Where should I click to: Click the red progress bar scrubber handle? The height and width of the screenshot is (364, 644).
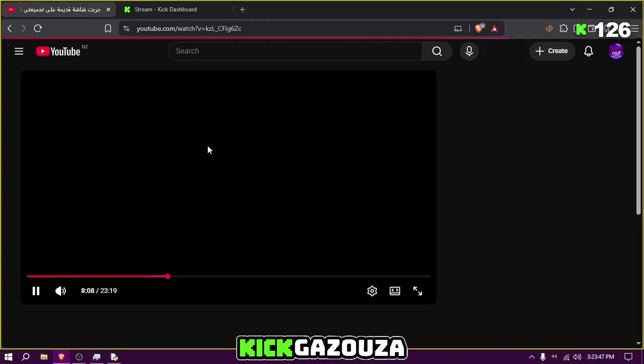click(x=168, y=277)
